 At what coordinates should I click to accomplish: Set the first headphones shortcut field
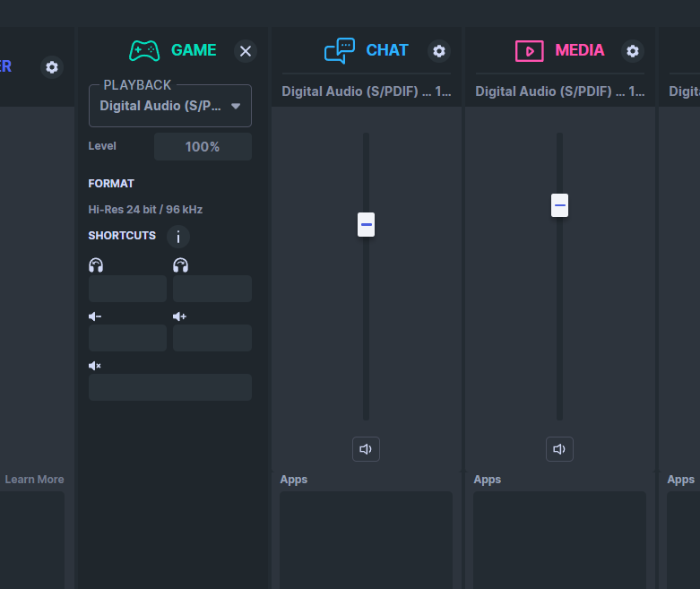coord(127,289)
